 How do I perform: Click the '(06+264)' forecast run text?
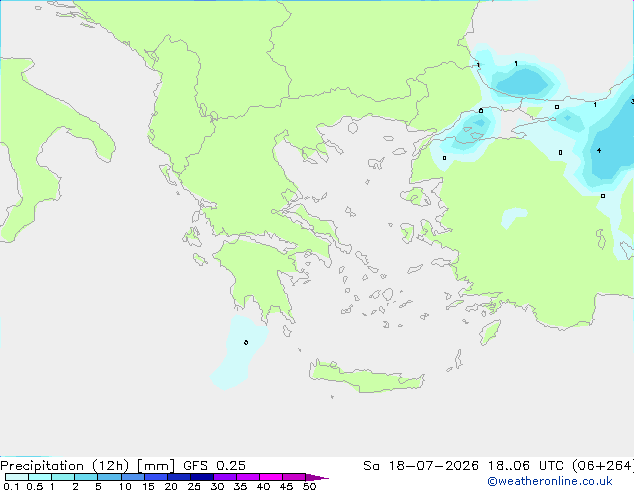point(603,466)
